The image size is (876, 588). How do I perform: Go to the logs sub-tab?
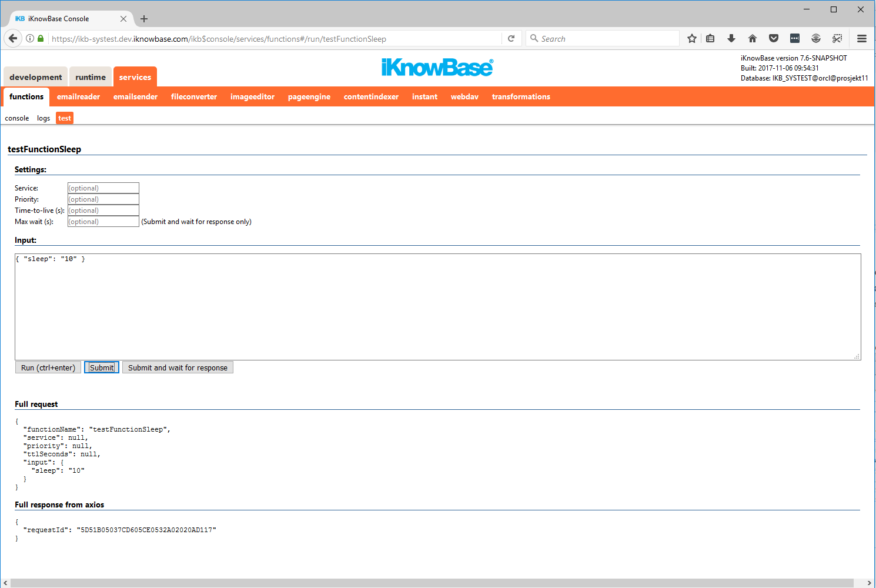[44, 118]
